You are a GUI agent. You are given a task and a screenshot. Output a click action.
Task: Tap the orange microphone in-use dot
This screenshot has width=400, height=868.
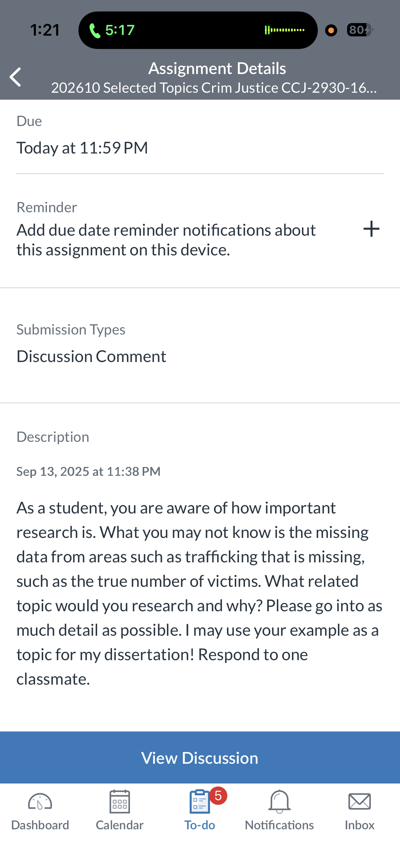point(331,30)
